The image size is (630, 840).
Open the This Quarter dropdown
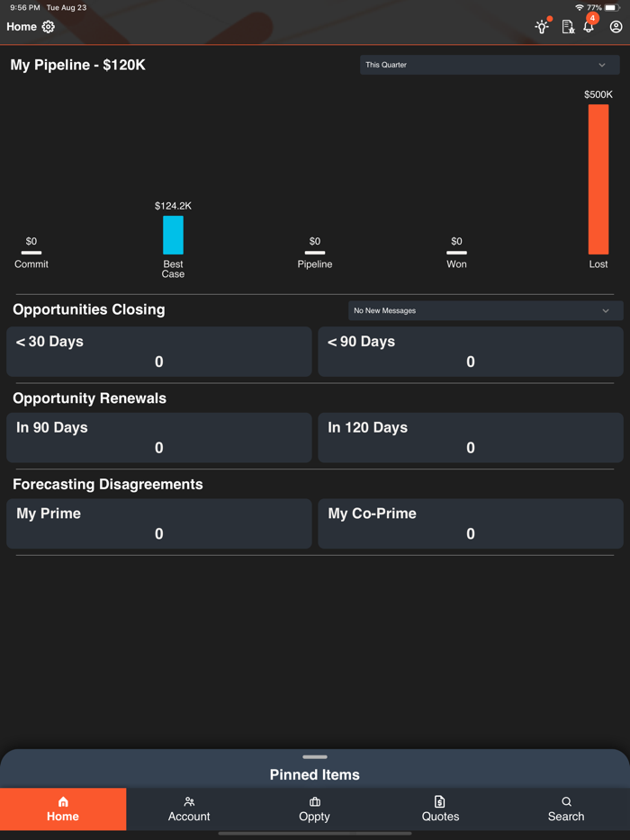pos(489,65)
